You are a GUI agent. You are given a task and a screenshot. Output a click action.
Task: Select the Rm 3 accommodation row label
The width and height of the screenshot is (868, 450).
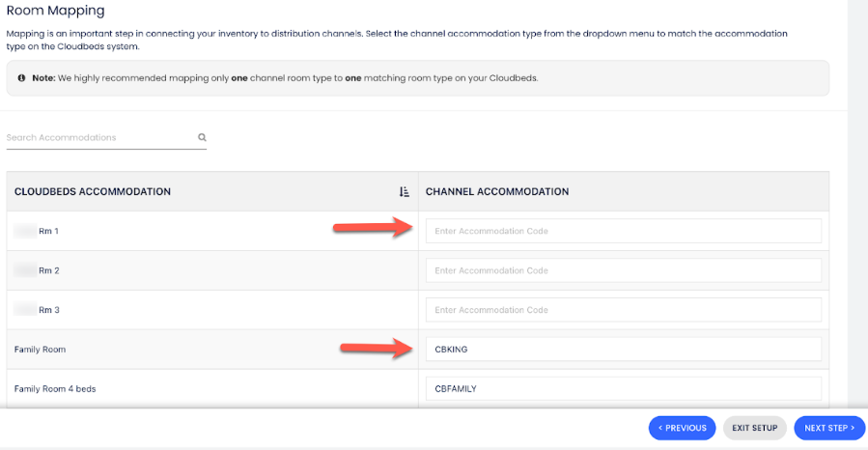tap(48, 310)
